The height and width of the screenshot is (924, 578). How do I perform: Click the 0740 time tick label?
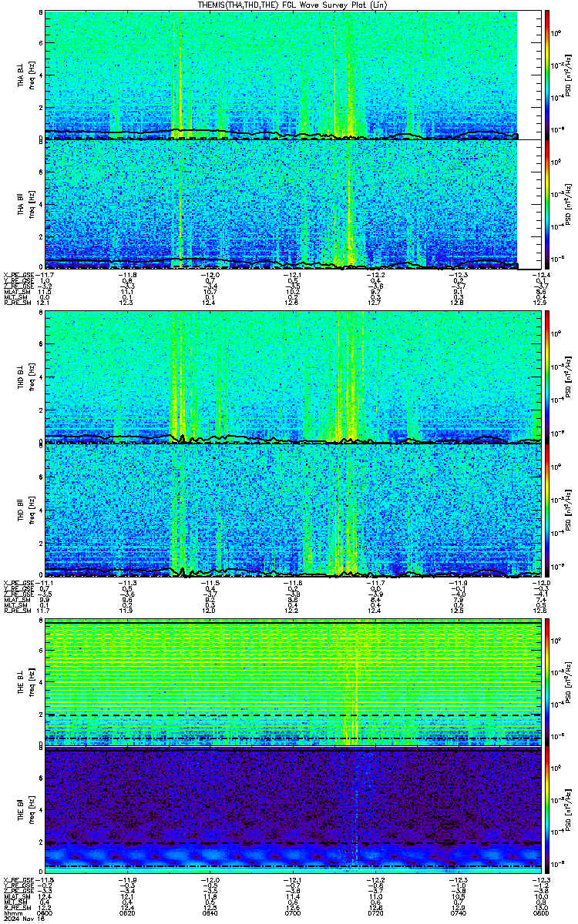459,914
